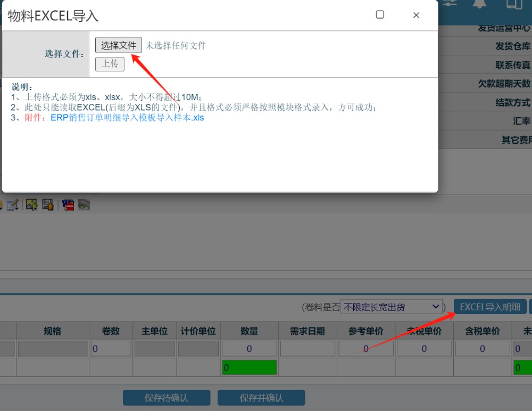Click the 需求日期 input field
The image size is (532, 411).
pos(307,349)
